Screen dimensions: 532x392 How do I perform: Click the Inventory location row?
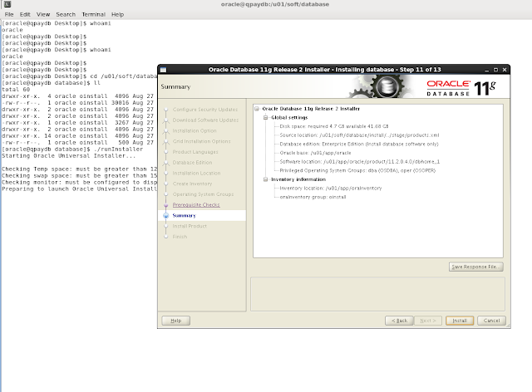coord(331,189)
